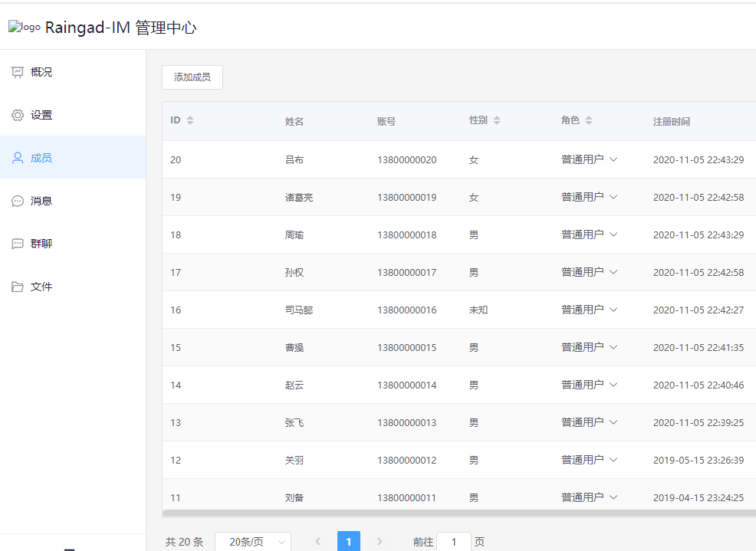Open 群聊 menu item
The image size is (756, 551).
tap(73, 244)
